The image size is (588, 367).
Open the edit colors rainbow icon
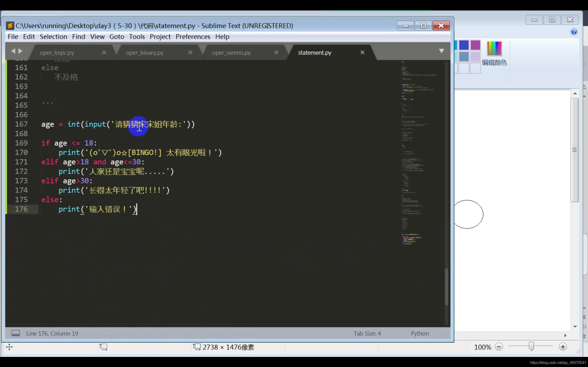tap(494, 48)
